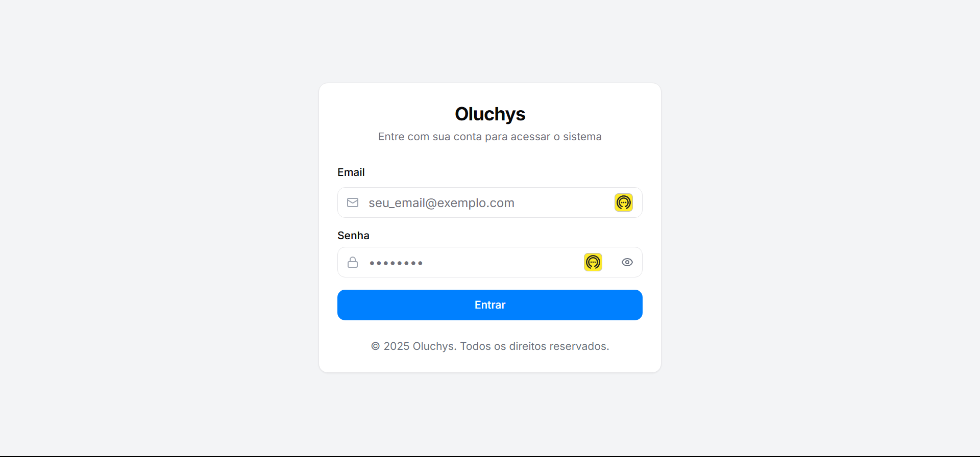Click the 'Todos os direitos reservados' footer text
The image size is (980, 457).
point(534,346)
